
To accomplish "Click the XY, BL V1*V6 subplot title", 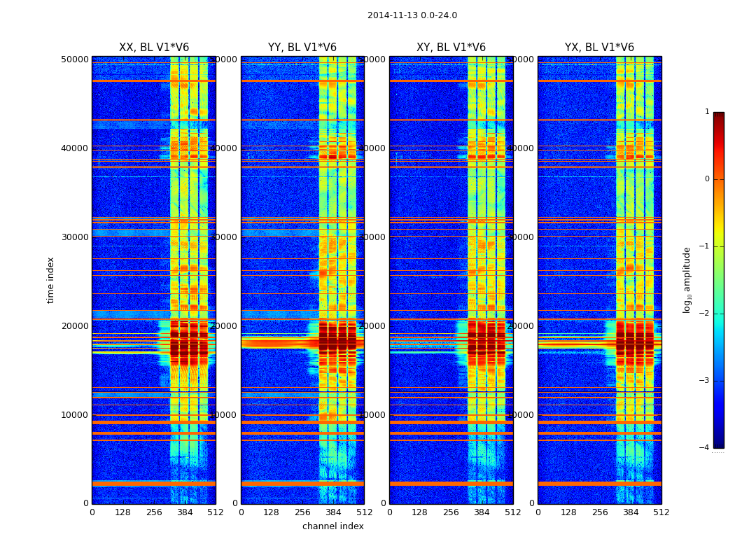I will click(451, 48).
